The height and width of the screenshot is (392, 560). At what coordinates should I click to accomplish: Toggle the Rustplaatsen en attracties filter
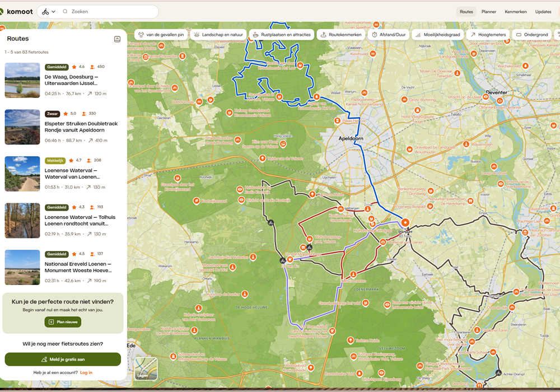[281, 35]
